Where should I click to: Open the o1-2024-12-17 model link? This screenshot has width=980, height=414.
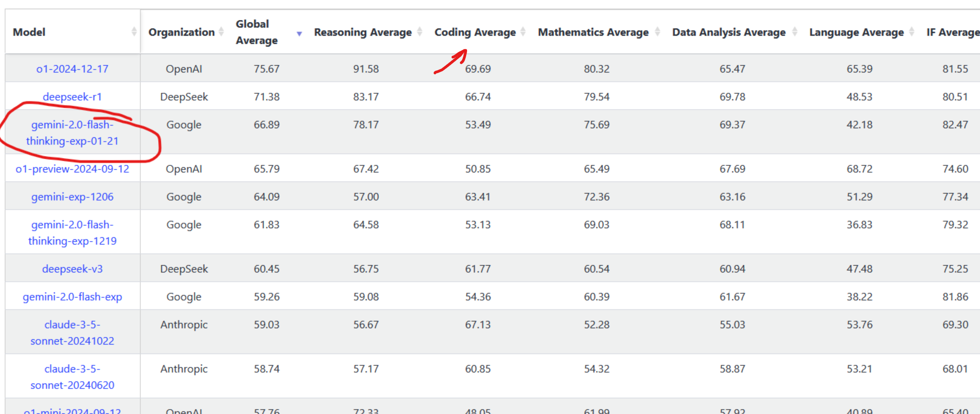coord(72,69)
